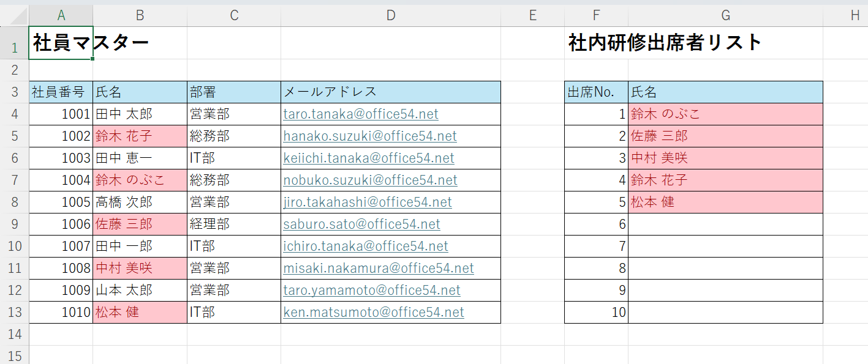868x364 pixels.
Task: Open taro.yamamoto@office54.net email link
Action: [x=372, y=290]
